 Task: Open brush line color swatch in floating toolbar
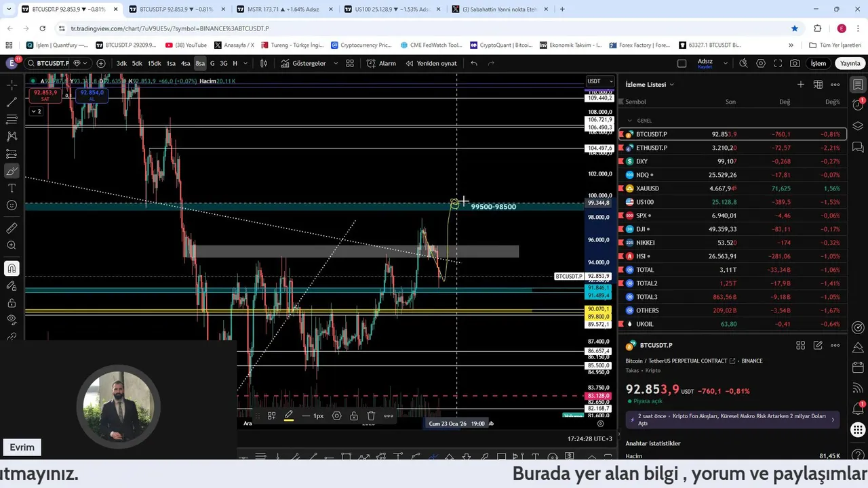(x=288, y=416)
